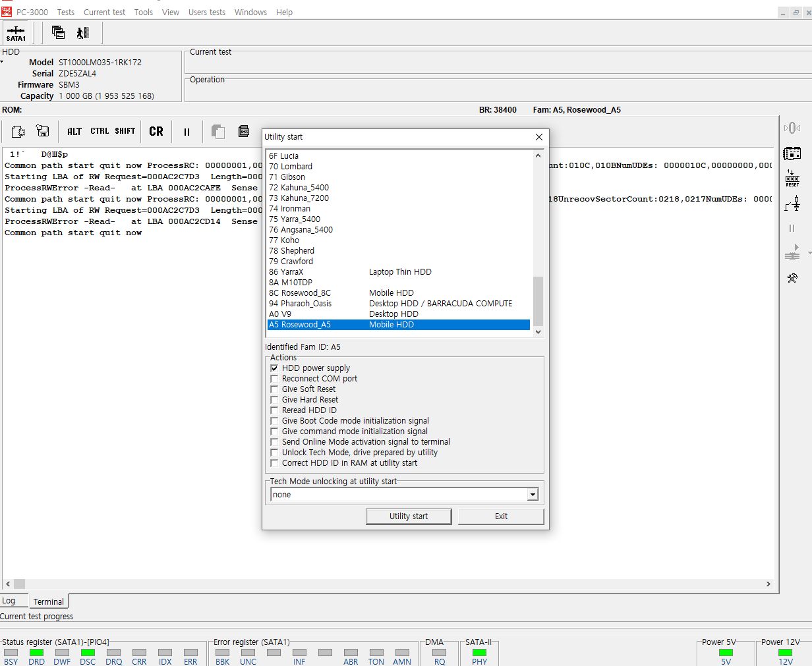The width and height of the screenshot is (812, 666).
Task: Click the Exit button in dialog
Action: click(501, 516)
